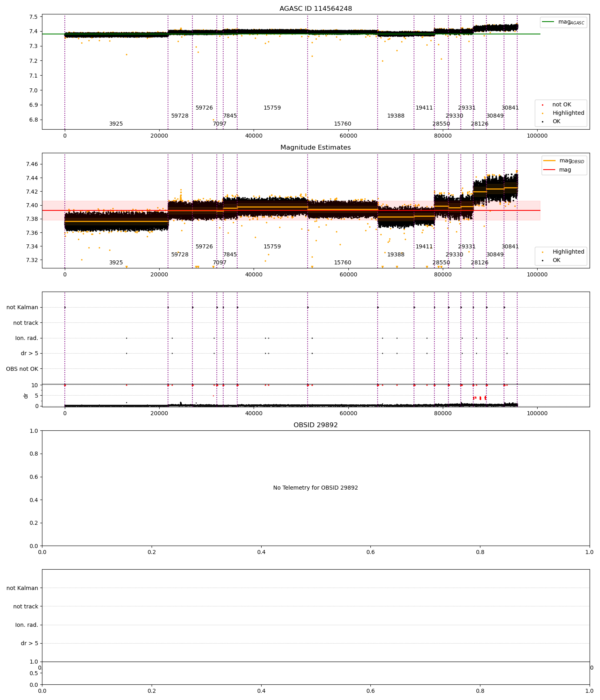Click 'not track' label in the bottom panel
Image resolution: width=600 pixels, height=700 pixels.
26,606
